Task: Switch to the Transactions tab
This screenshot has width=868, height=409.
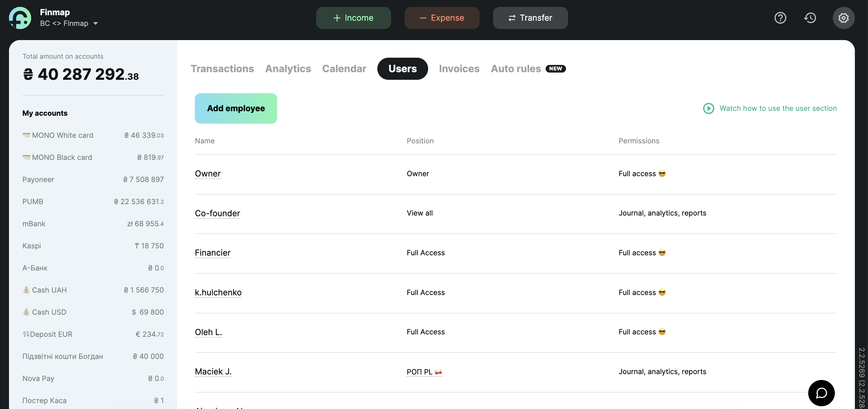Action: [x=222, y=69]
